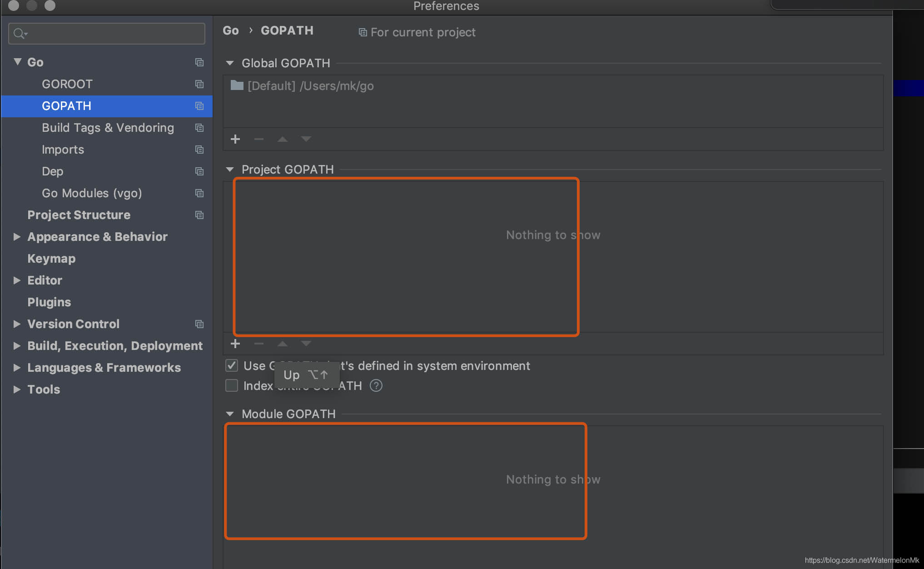Click the add (+) icon under Project GOPATH
The image size is (924, 569).
click(235, 344)
